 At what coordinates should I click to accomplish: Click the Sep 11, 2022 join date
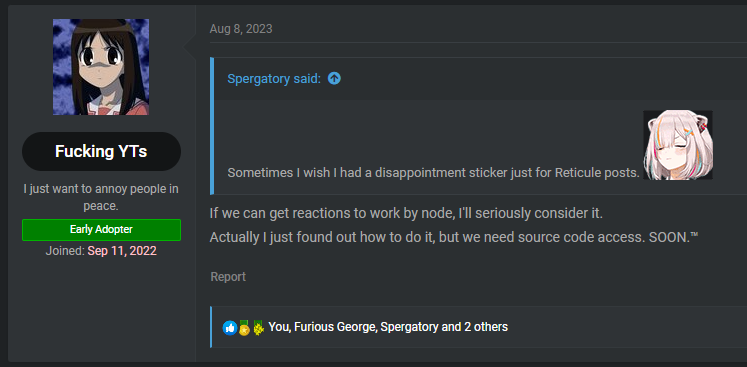coord(122,251)
